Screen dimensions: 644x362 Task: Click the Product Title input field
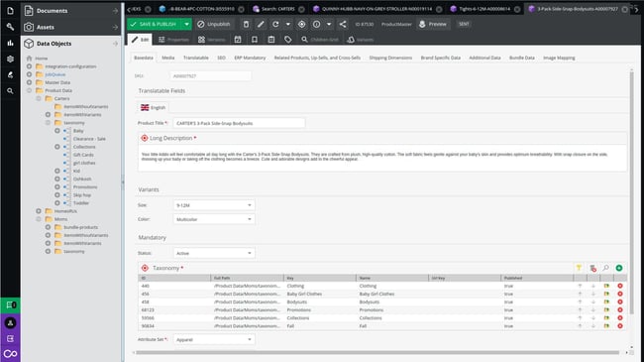(x=239, y=123)
